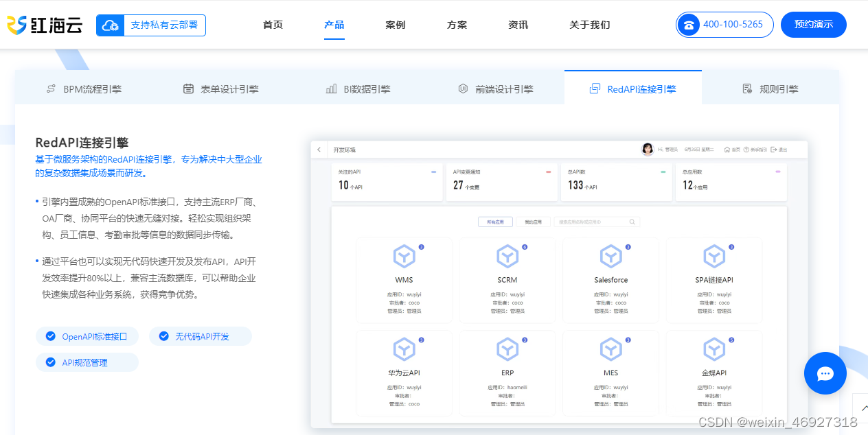The height and width of the screenshot is (435, 868).
Task: Switch to the 表单设计引擎 tab
Action: [221, 89]
